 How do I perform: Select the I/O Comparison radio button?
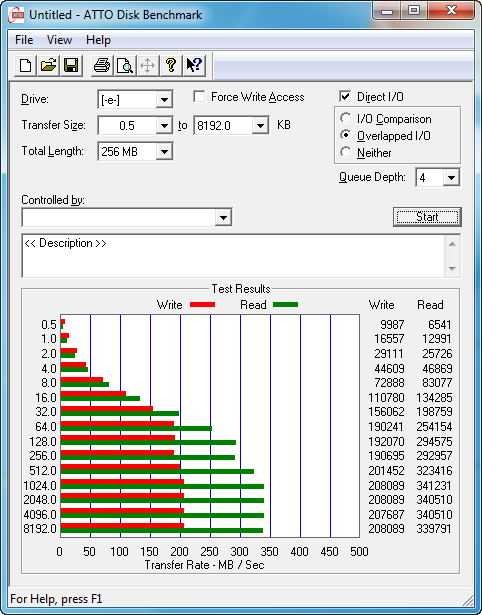[346, 118]
